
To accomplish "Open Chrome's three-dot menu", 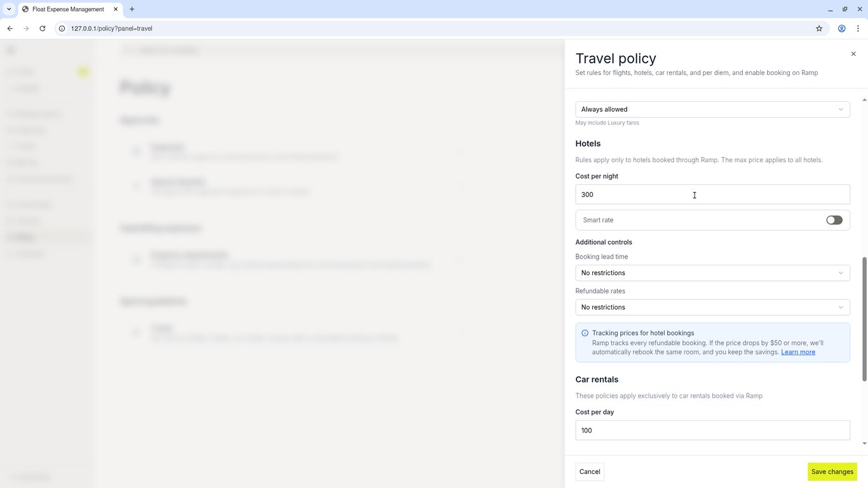I will tap(858, 29).
